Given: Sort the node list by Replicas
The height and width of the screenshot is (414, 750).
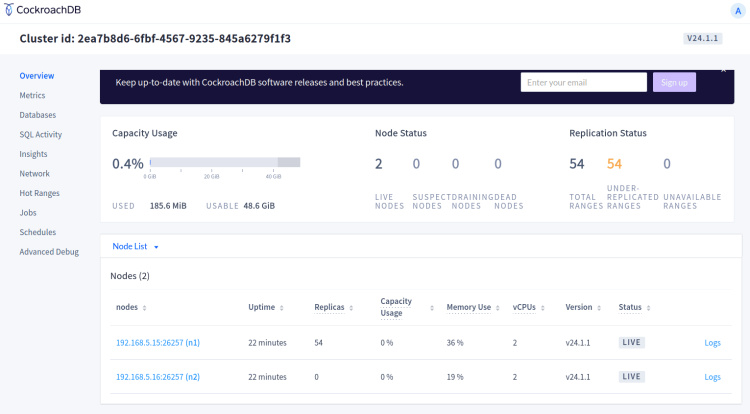Looking at the screenshot, I should (x=333, y=307).
